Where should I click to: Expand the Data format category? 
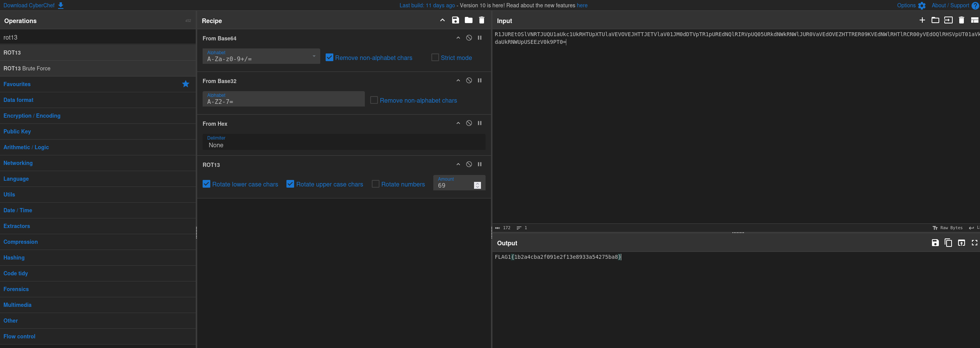(98, 100)
